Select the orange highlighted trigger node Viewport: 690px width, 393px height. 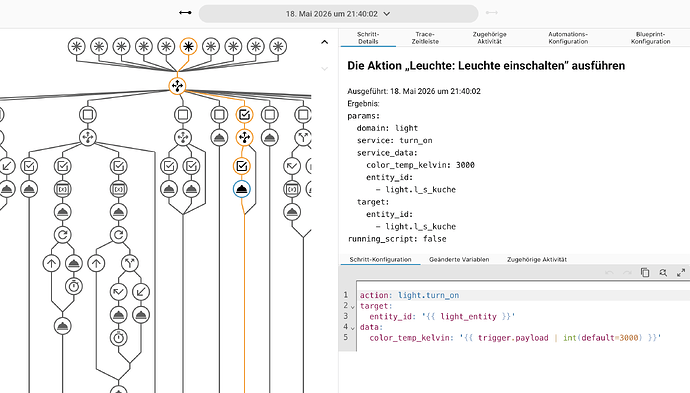click(x=188, y=46)
